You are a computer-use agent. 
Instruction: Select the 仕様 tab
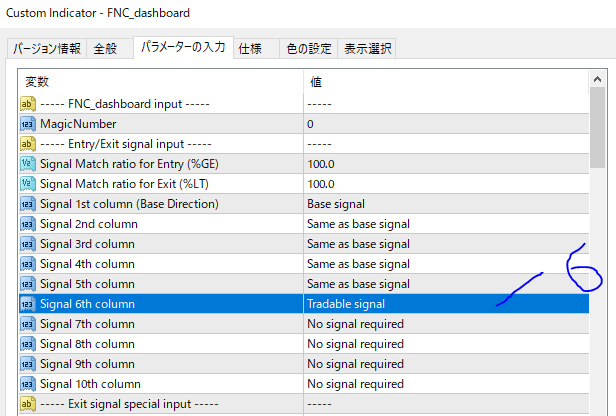(250, 48)
